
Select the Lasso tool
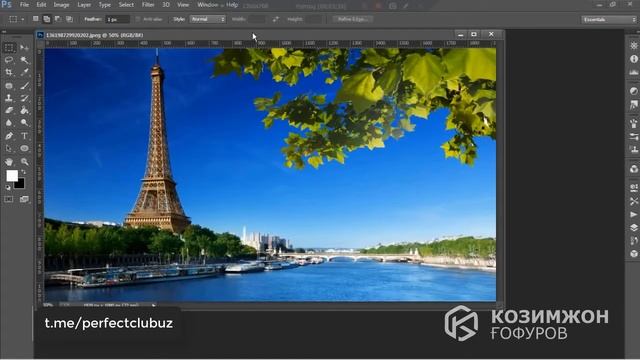pyautogui.click(x=9, y=60)
